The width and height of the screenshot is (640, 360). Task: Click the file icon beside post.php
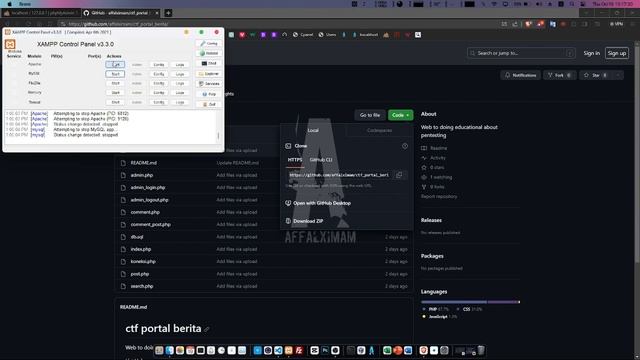pyautogui.click(x=123, y=274)
